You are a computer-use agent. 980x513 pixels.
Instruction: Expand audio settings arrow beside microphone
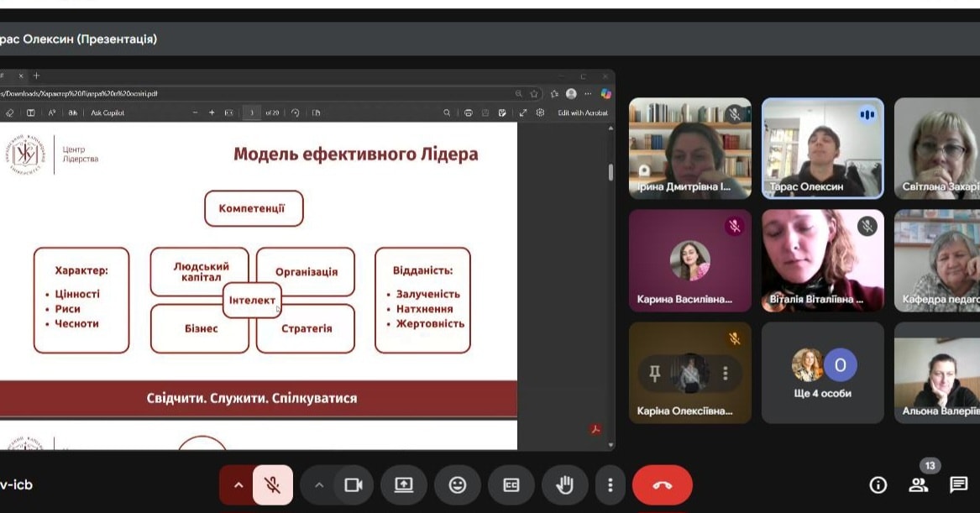[238, 485]
